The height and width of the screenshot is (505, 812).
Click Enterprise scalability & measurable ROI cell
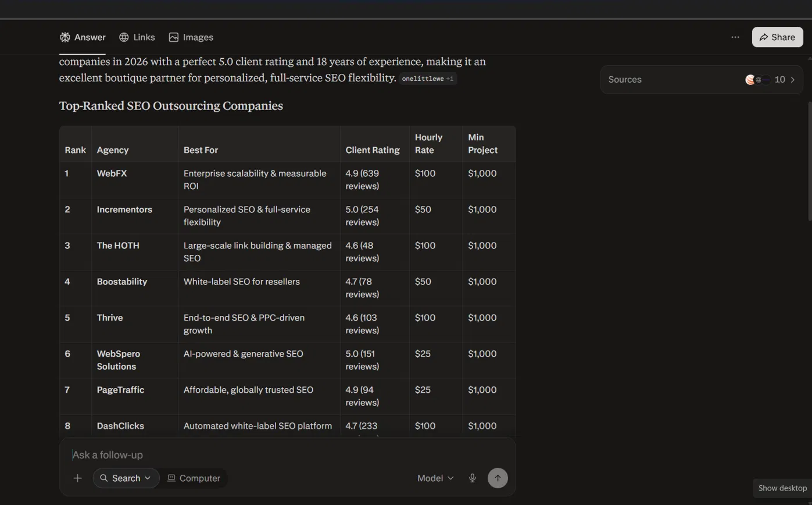[259, 180]
